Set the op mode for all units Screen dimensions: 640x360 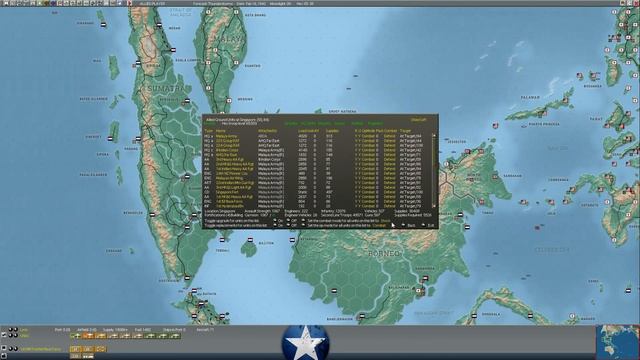click(x=303, y=225)
